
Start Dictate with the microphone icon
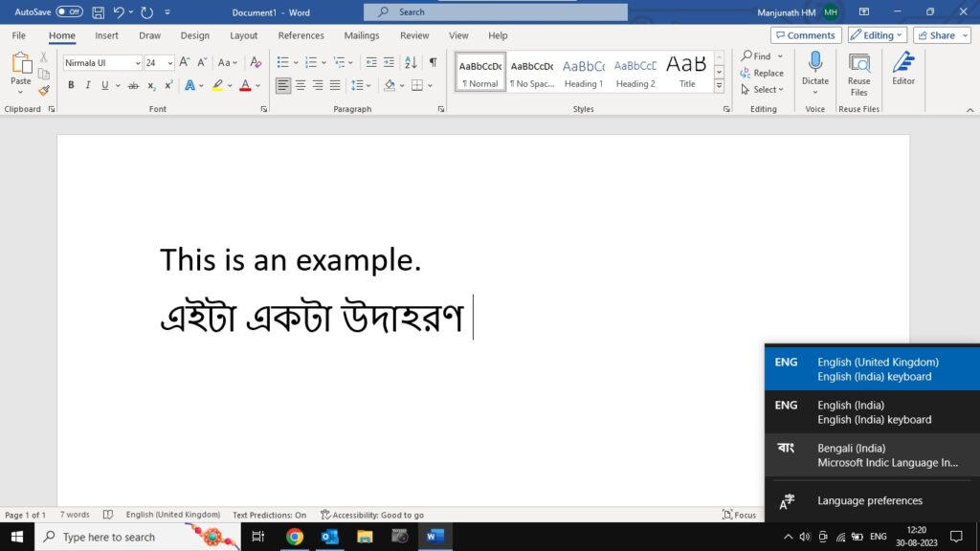(815, 67)
